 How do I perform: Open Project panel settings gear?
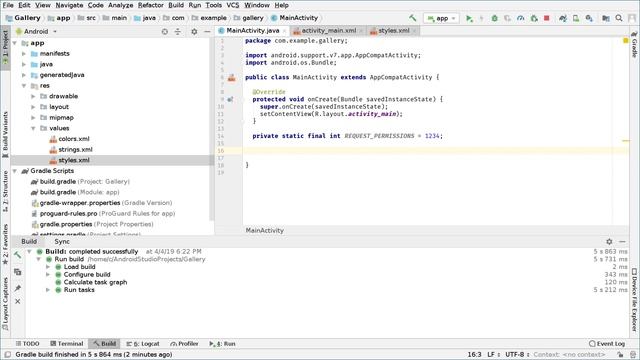click(194, 31)
